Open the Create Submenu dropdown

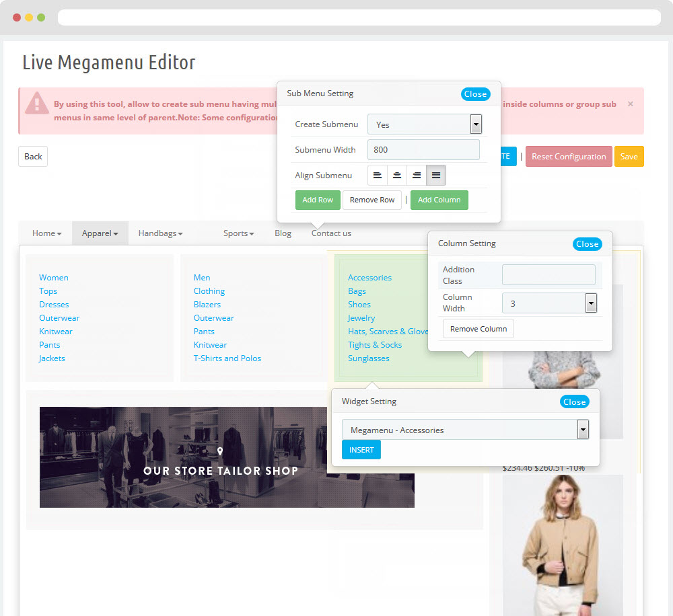(425, 124)
